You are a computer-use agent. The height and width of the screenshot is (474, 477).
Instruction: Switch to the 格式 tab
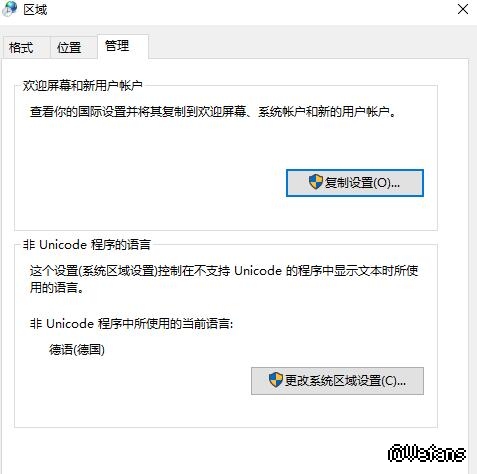coord(22,47)
